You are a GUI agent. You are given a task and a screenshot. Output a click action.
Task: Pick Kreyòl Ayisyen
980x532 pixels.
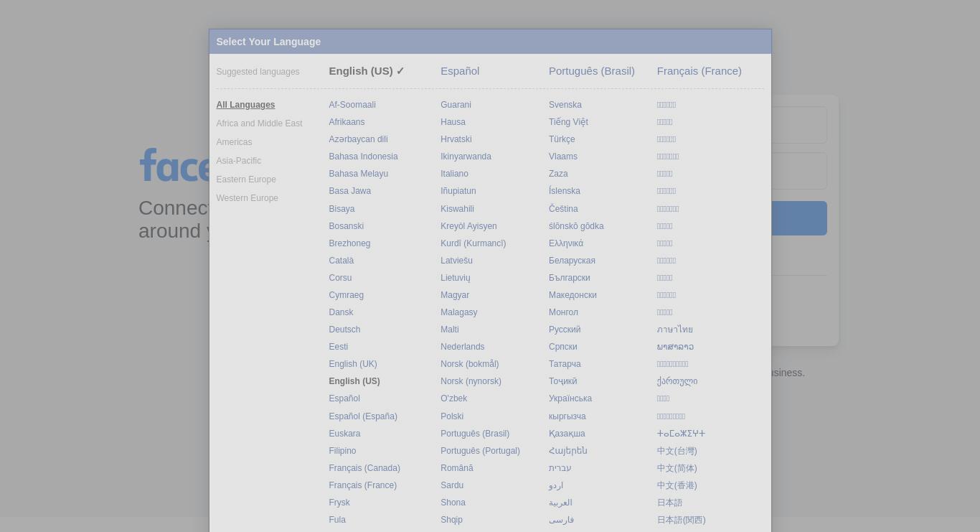click(468, 226)
